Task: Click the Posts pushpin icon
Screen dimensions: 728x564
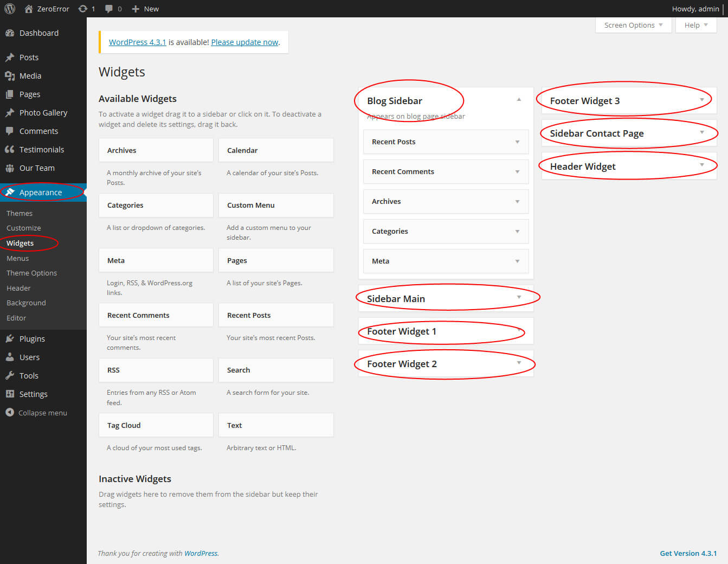Action: (x=10, y=57)
